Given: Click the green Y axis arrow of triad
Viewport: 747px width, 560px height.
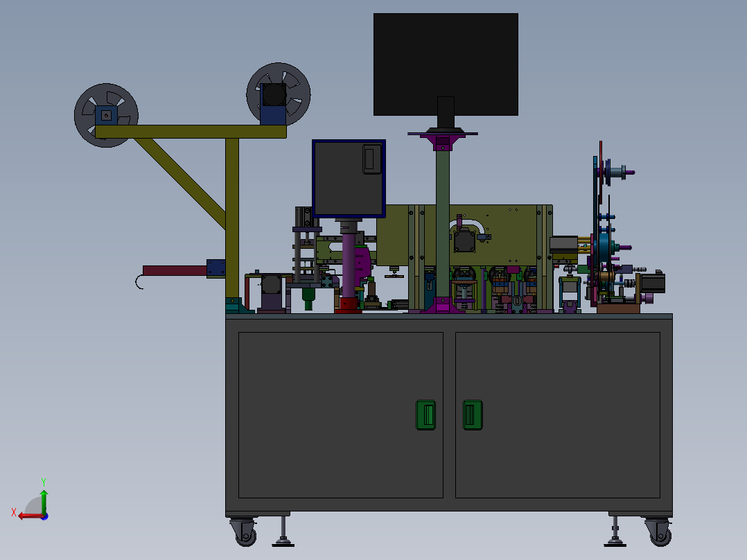Looking at the screenshot, I should (44, 501).
